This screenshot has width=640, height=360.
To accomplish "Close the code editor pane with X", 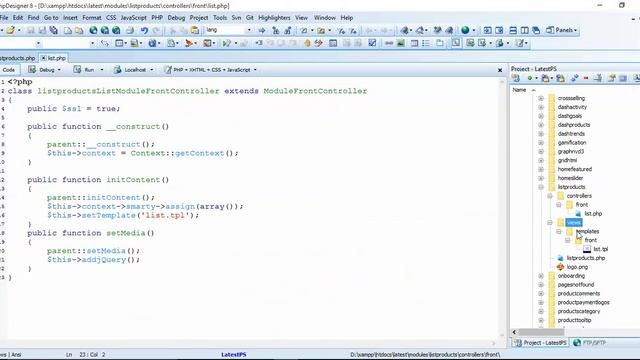I will tap(500, 70).
